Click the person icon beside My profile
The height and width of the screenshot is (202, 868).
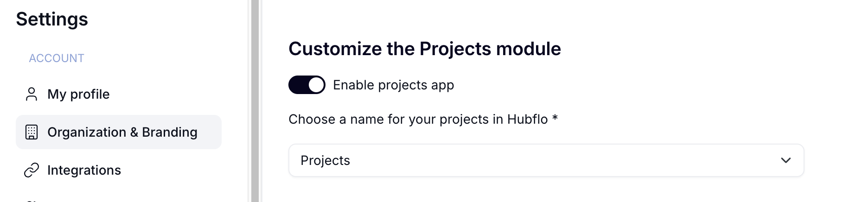point(32,94)
